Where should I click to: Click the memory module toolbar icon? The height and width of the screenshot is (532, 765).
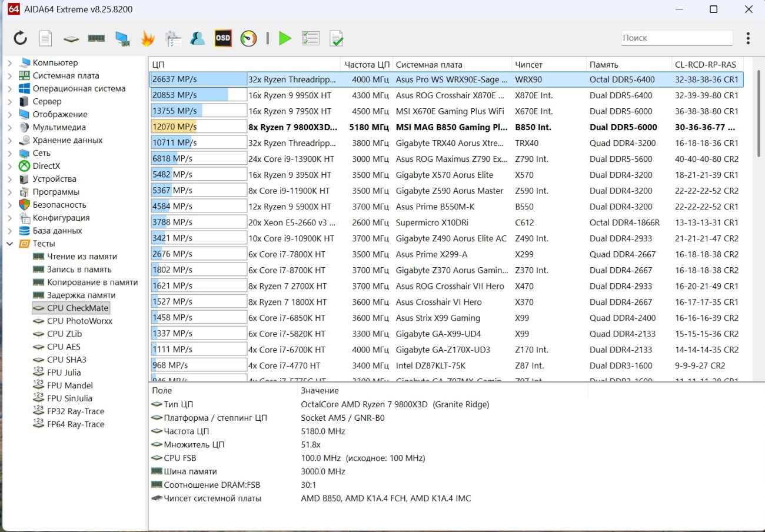pos(97,39)
